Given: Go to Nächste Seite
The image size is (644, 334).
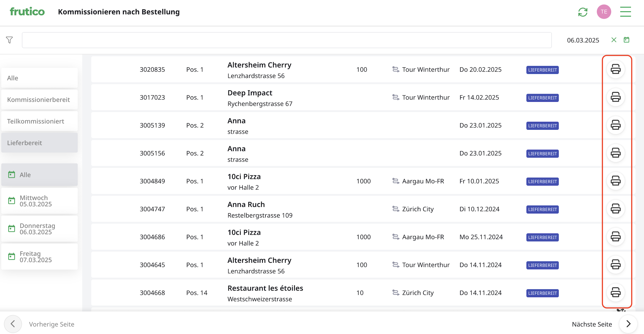Looking at the screenshot, I should pos(628,324).
